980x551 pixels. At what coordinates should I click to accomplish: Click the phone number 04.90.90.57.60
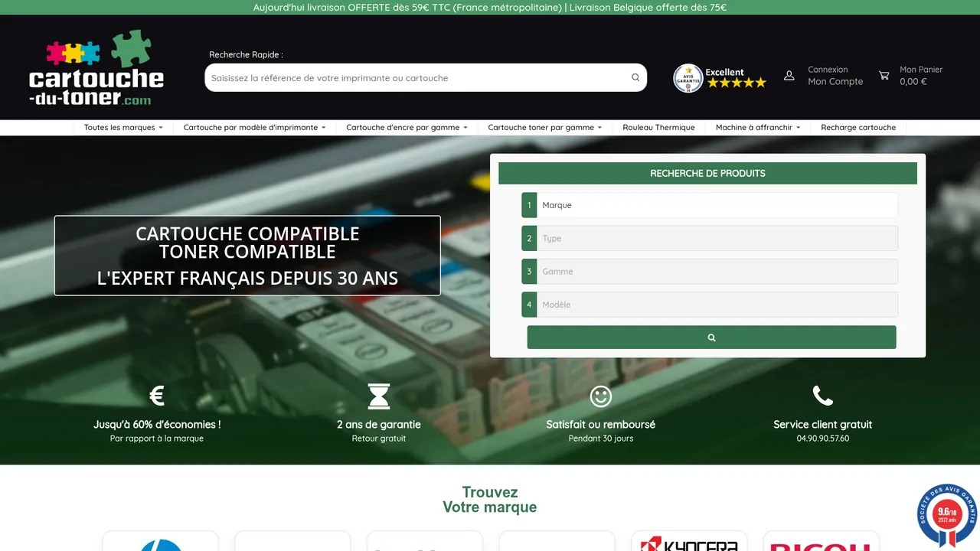[823, 439]
